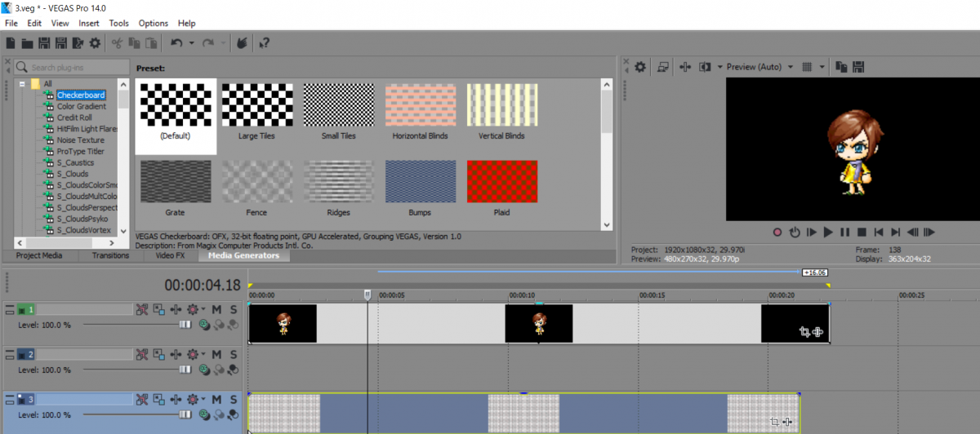
Task: Solo video track 3
Action: tap(233, 399)
